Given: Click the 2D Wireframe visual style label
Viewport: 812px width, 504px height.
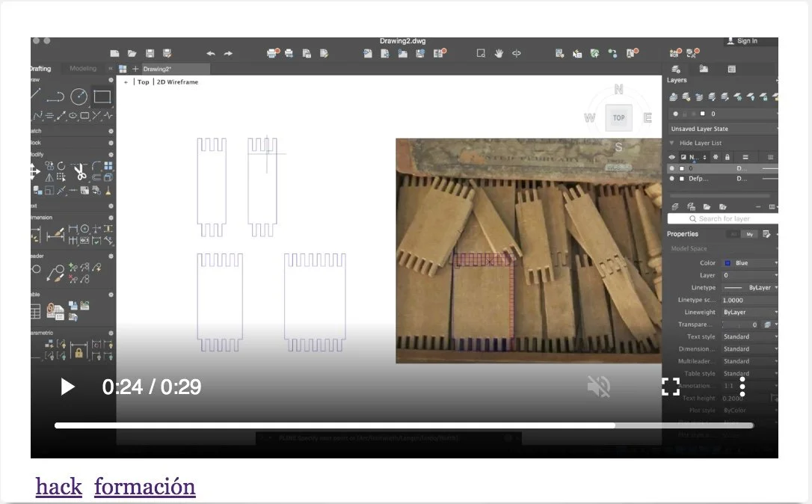Looking at the screenshot, I should coord(178,82).
